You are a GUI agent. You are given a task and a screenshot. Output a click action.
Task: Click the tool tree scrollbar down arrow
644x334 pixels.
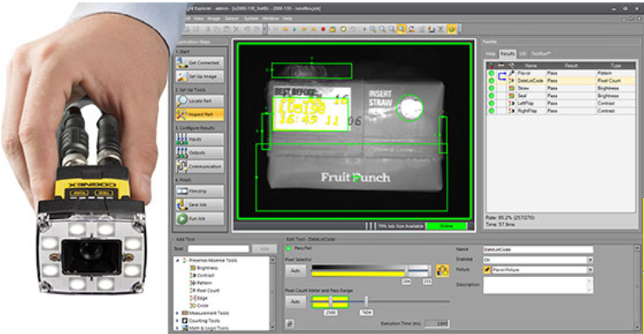(272, 327)
